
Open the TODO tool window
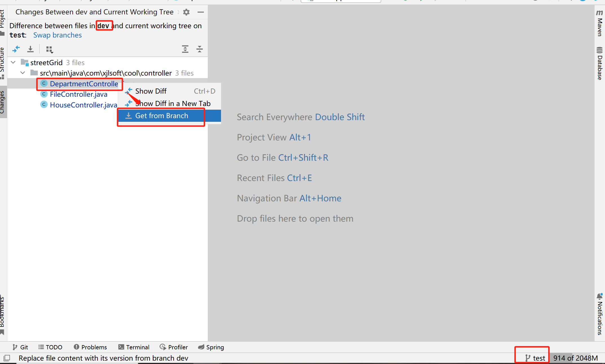[50, 347]
